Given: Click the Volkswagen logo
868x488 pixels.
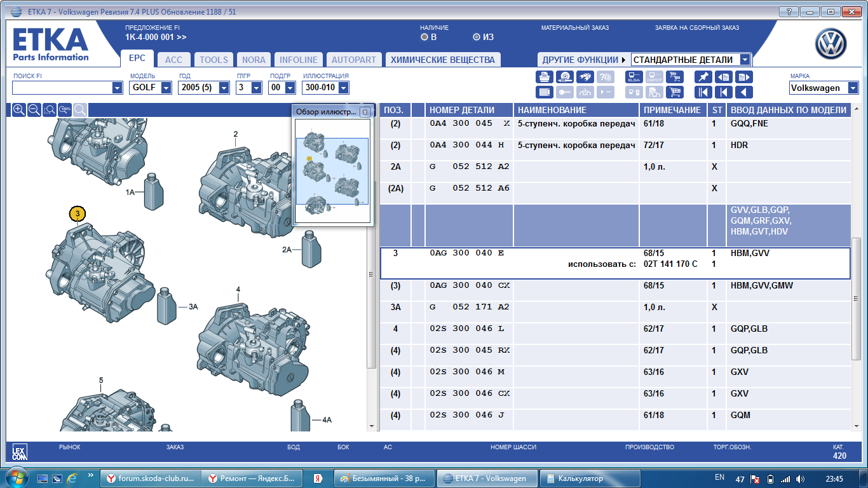Looking at the screenshot, I should (x=831, y=44).
